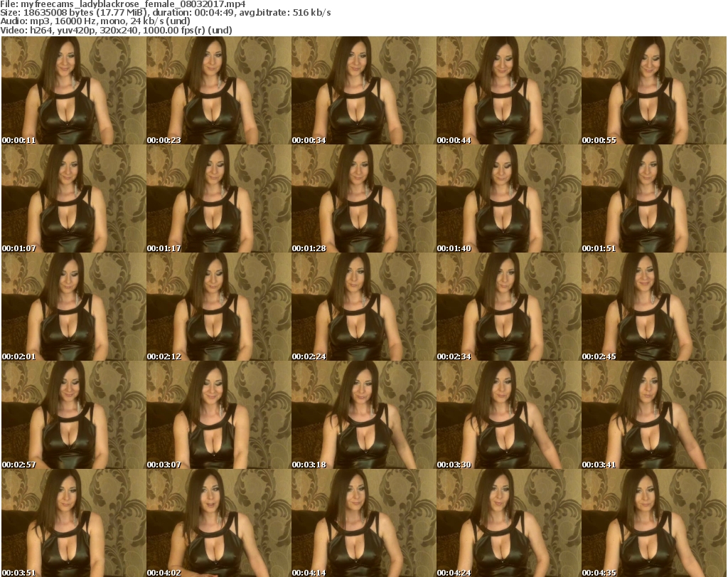
Task: Click the Size line showing 17.77 MiB
Action: (x=165, y=13)
